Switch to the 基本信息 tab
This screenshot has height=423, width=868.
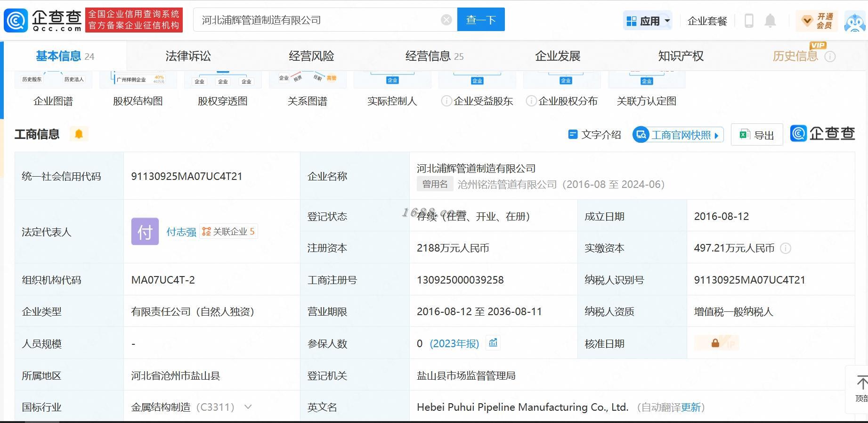(x=65, y=56)
